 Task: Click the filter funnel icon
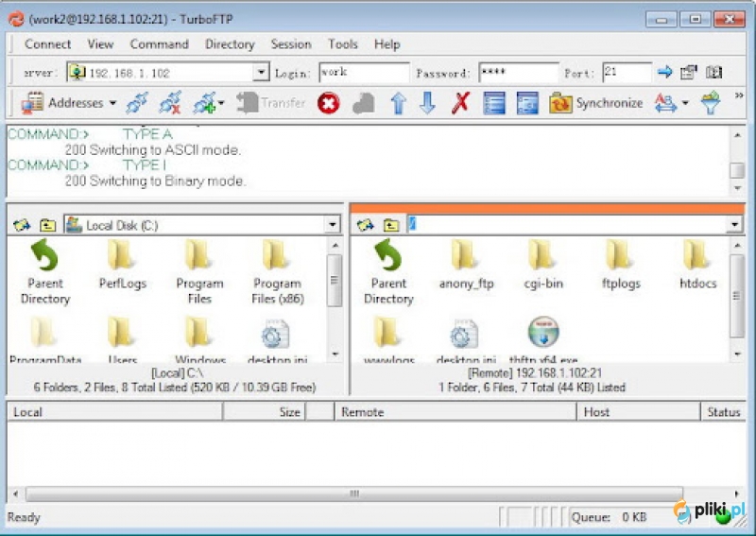711,103
